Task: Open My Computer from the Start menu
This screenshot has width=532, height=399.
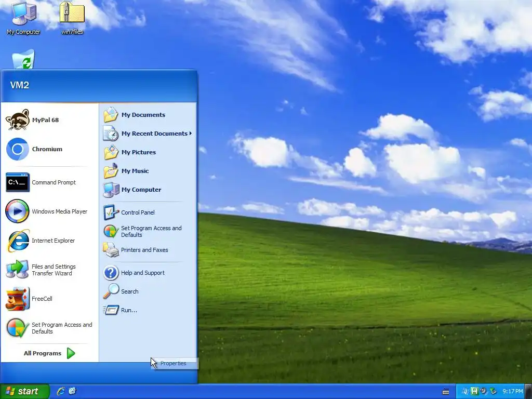Action: coord(111,189)
